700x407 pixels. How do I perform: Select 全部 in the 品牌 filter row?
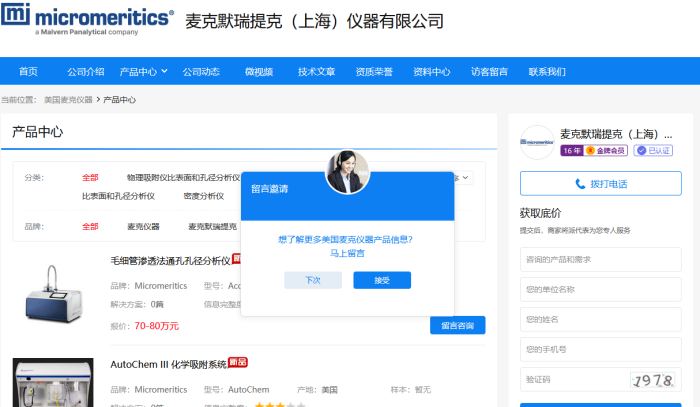[x=90, y=226]
